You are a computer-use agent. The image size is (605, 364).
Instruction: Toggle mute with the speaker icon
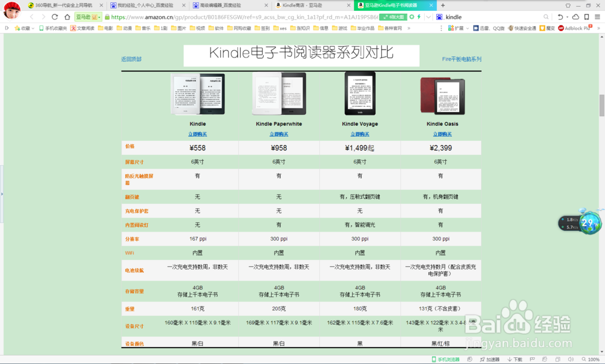[x=571, y=359]
